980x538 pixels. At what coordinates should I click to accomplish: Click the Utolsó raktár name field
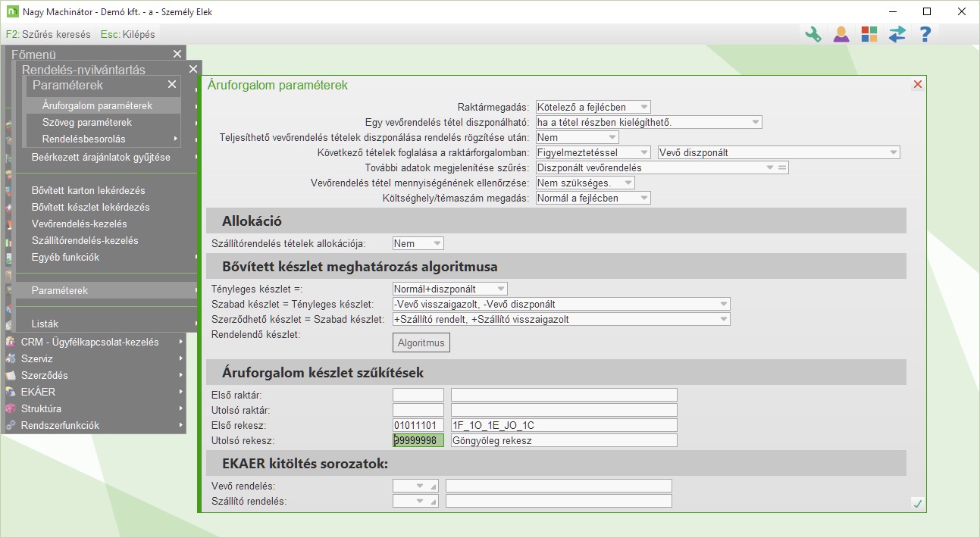[x=564, y=410]
